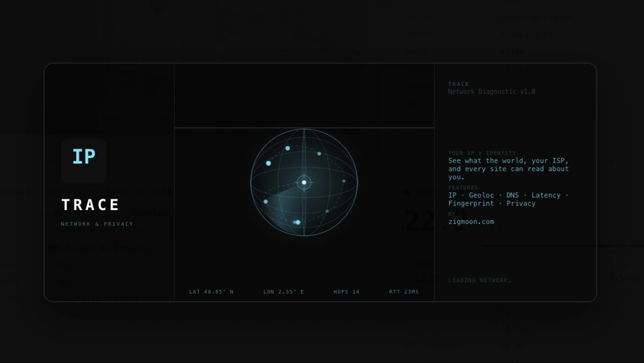Click the wireframe globe graphic
This screenshot has height=363, width=644.
pyautogui.click(x=304, y=182)
